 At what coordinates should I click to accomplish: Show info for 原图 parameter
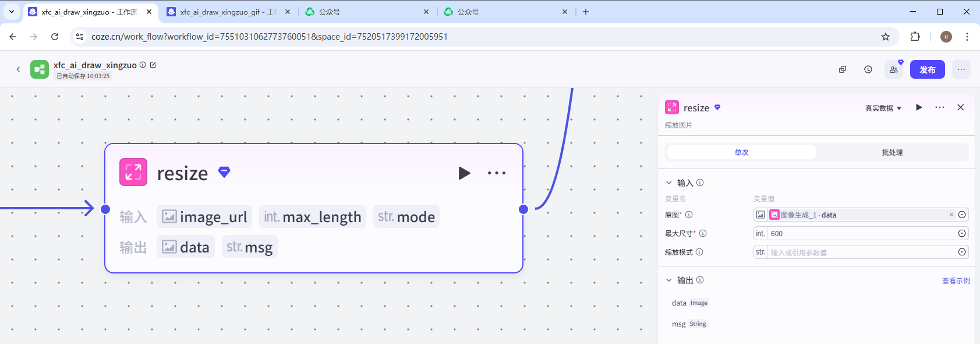coord(689,215)
